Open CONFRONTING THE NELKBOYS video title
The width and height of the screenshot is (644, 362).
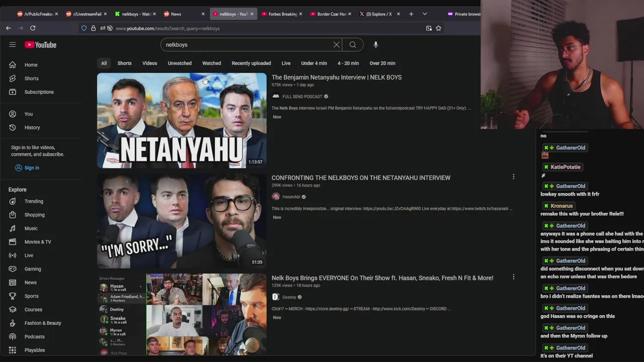pyautogui.click(x=361, y=177)
